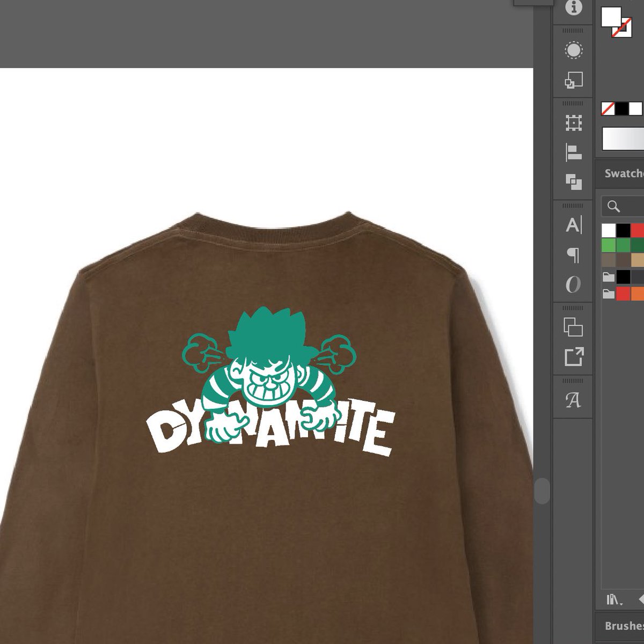Viewport: 644px width, 644px height.
Task: Open the Appearance panel icon
Action: pyautogui.click(x=574, y=50)
